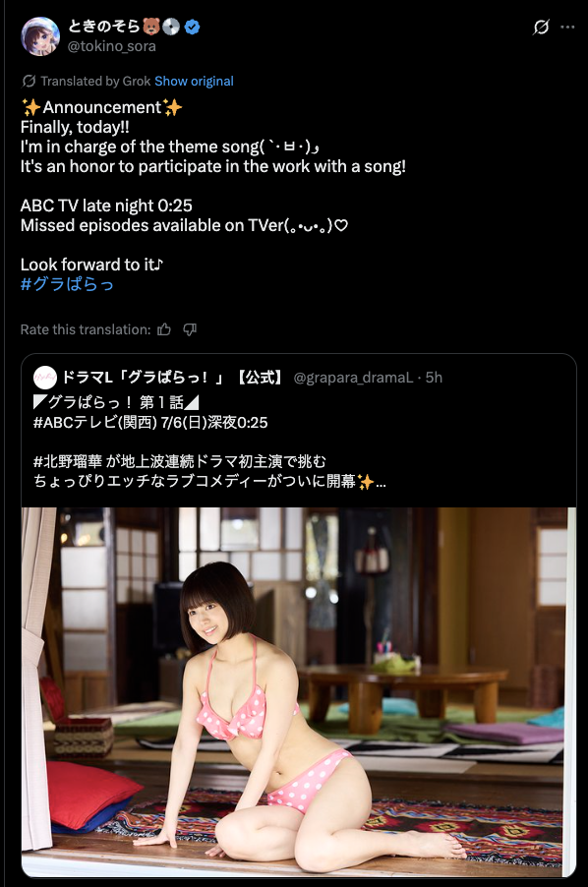This screenshot has width=588, height=887.
Task: Open the quoted post's photo
Action: click(299, 691)
